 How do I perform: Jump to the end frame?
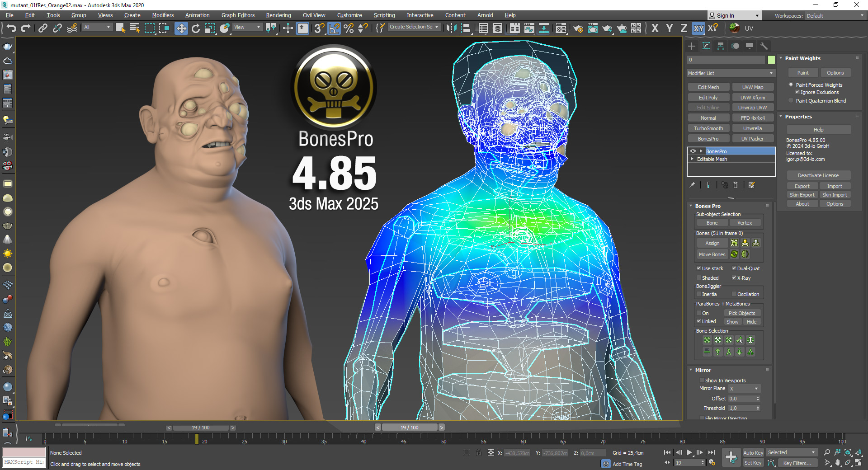(712, 452)
